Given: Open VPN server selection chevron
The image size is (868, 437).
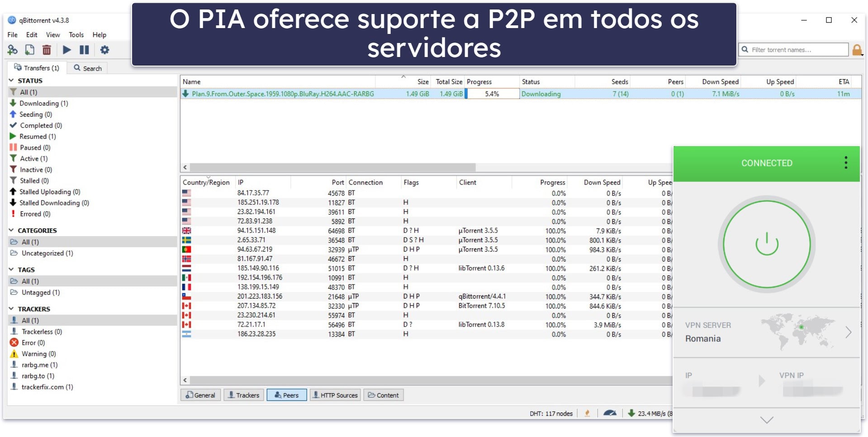Looking at the screenshot, I should (849, 332).
